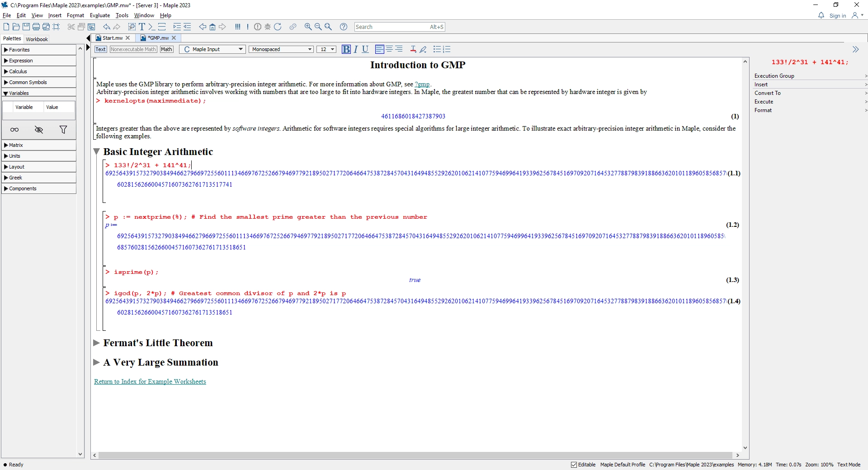Insert a text region using the T icon
The image size is (868, 470).
(142, 27)
